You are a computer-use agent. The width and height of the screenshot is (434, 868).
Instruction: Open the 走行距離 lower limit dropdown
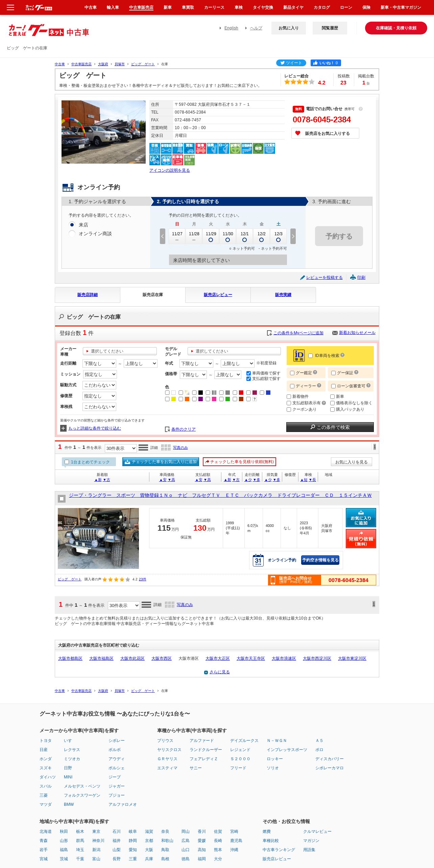click(x=99, y=363)
